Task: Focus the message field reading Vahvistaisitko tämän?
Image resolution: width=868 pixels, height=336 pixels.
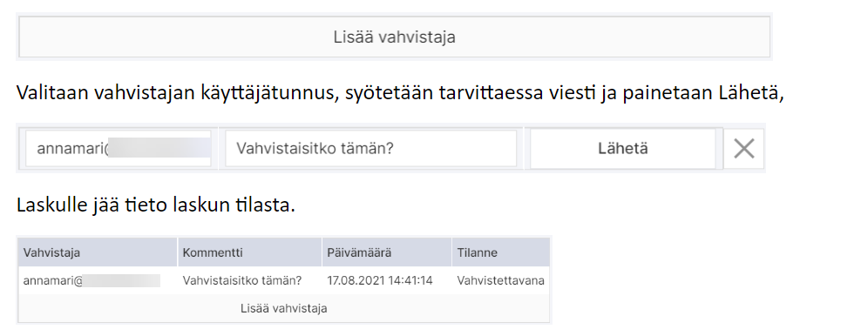Action: 371,149
